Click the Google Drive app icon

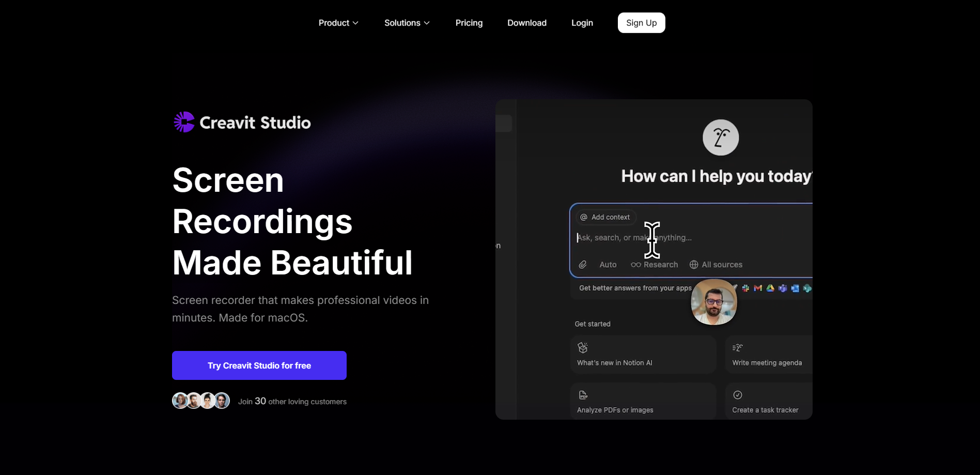click(770, 288)
